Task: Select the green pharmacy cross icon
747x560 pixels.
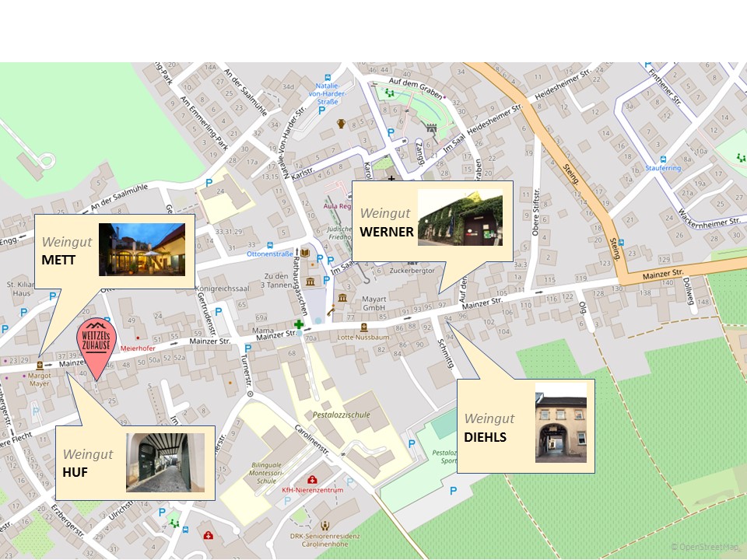Action: point(299,325)
